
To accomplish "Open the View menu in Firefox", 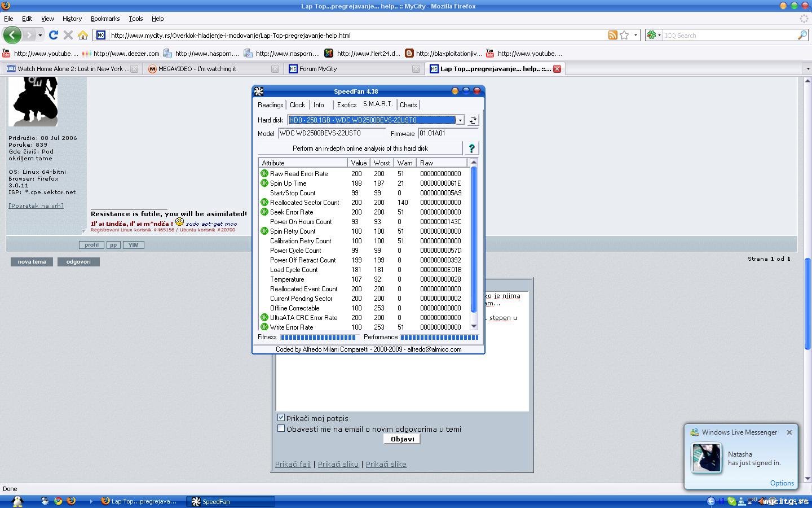I will click(x=47, y=19).
